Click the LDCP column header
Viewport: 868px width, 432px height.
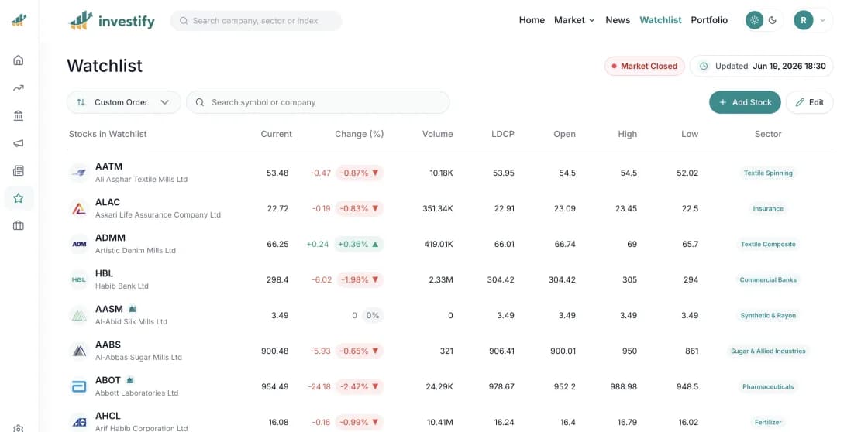503,134
